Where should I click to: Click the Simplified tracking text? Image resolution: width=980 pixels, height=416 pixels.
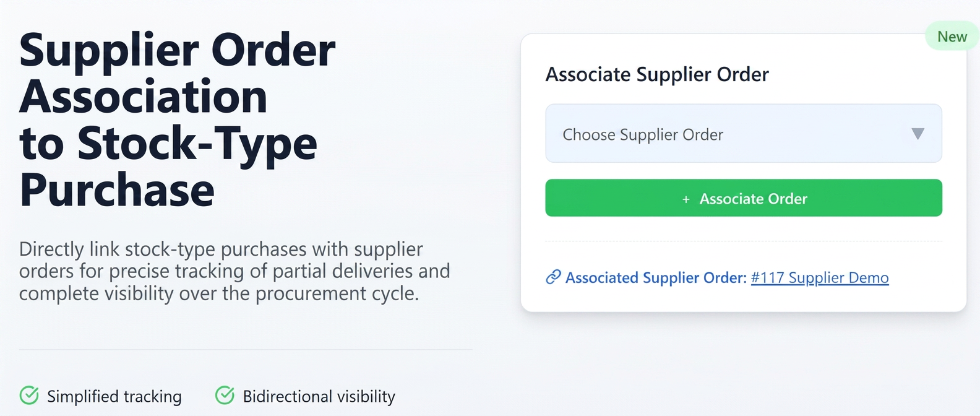click(x=114, y=396)
